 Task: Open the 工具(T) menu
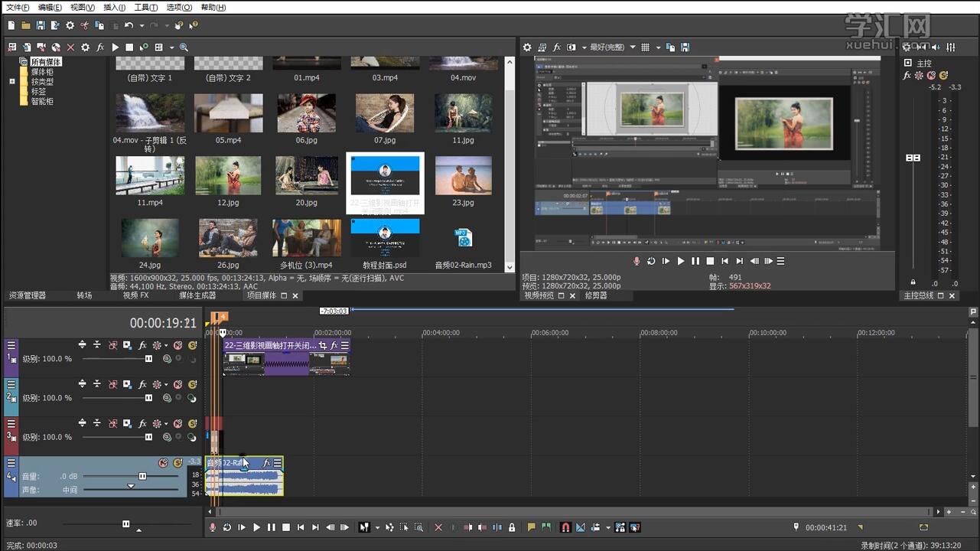point(146,8)
